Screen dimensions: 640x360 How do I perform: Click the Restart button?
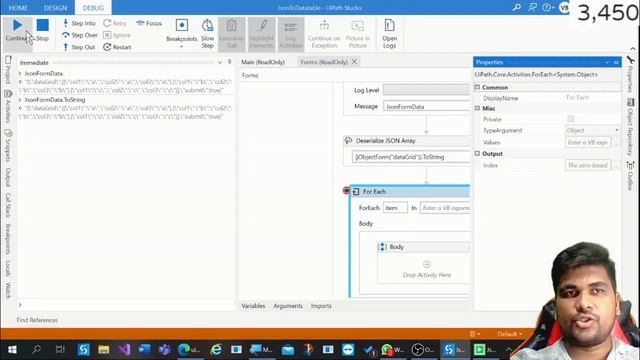[117, 47]
